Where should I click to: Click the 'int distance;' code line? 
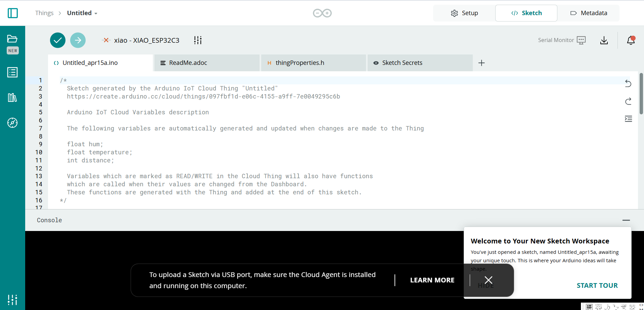[x=90, y=160]
